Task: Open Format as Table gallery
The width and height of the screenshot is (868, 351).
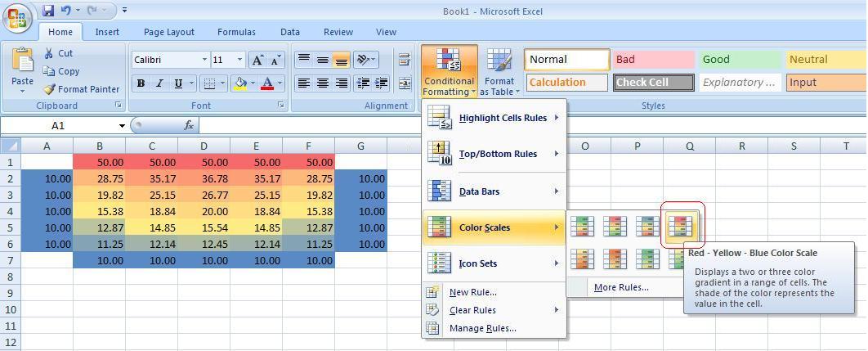Action: click(x=500, y=71)
